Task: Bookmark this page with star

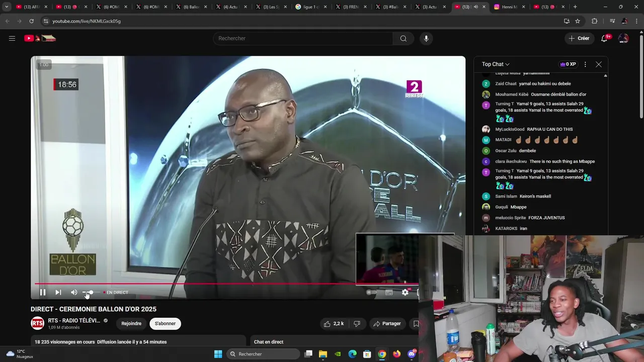Action: pos(578,21)
